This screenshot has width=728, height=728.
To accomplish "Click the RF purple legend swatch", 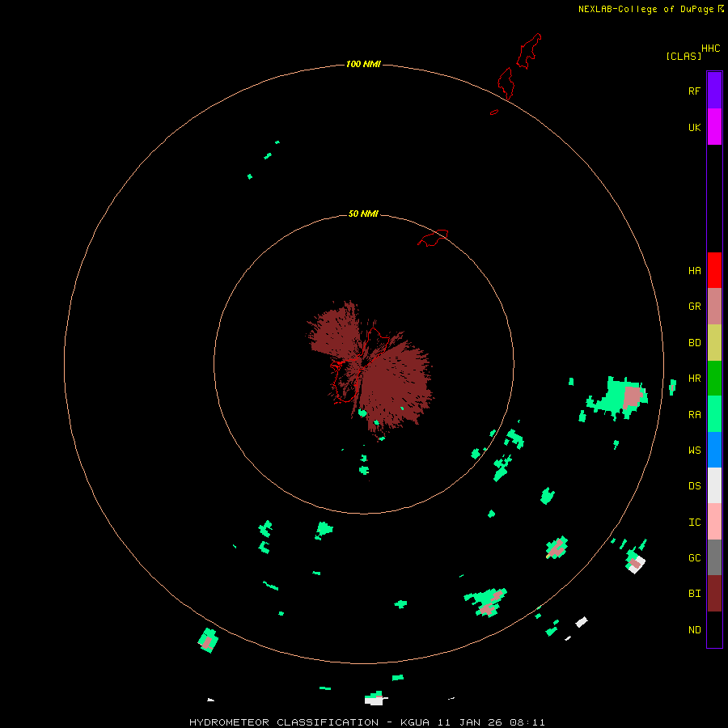I will [714, 91].
